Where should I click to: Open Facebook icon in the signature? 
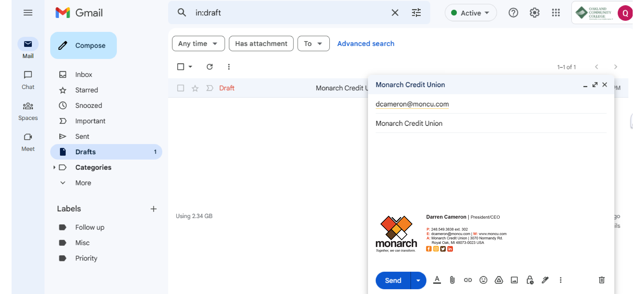(429, 249)
